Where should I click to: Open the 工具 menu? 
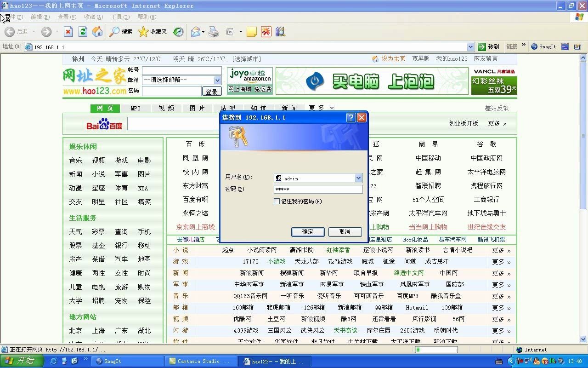tap(120, 17)
